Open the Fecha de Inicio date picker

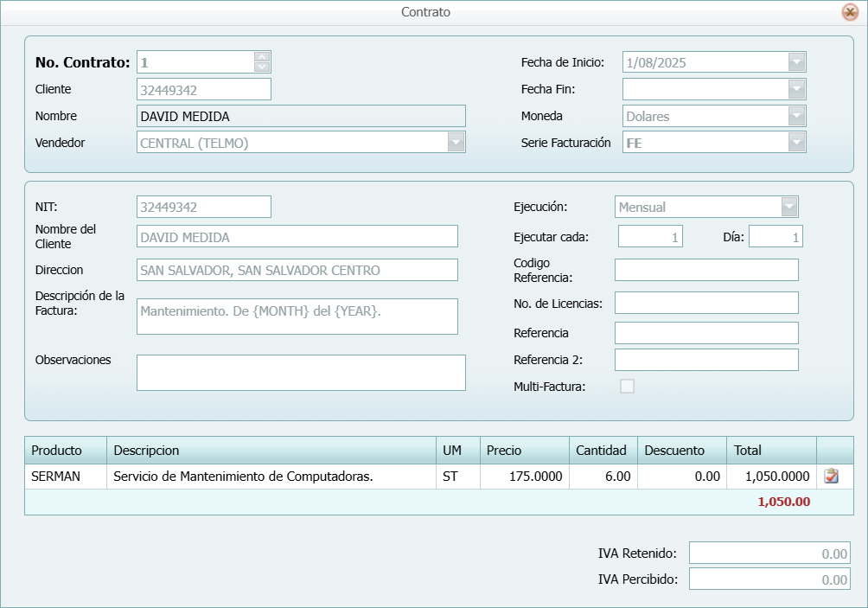(796, 61)
